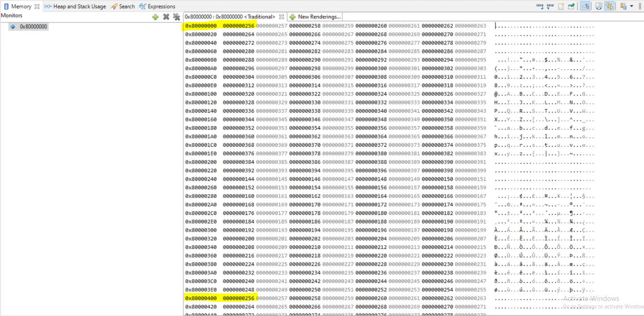Image resolution: width=644 pixels, height=316 pixels.
Task: Toggle the split rendering pane
Action: (599, 6)
